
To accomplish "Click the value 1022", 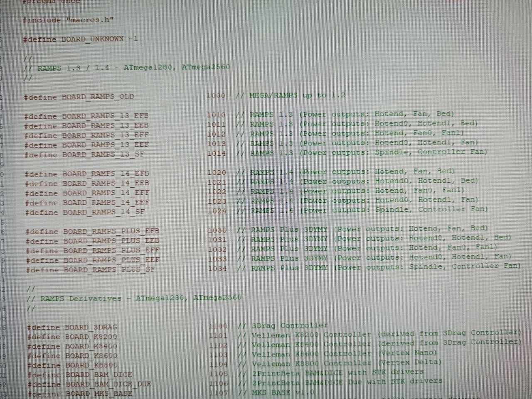I will coord(217,192).
